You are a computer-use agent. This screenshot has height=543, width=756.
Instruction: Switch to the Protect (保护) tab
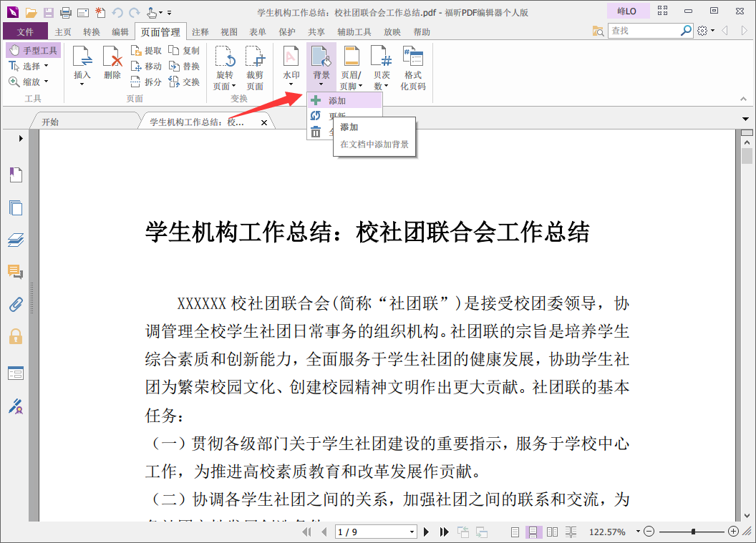(x=287, y=31)
